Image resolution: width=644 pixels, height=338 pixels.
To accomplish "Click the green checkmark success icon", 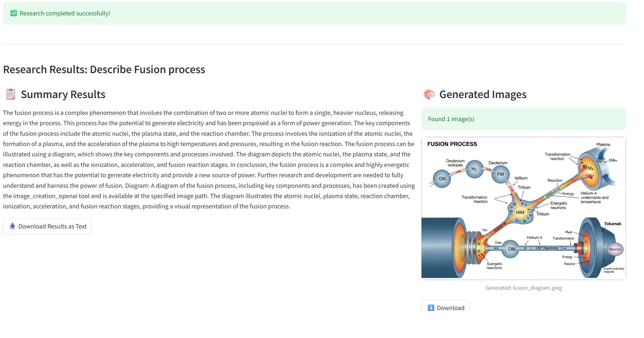I will [x=14, y=13].
